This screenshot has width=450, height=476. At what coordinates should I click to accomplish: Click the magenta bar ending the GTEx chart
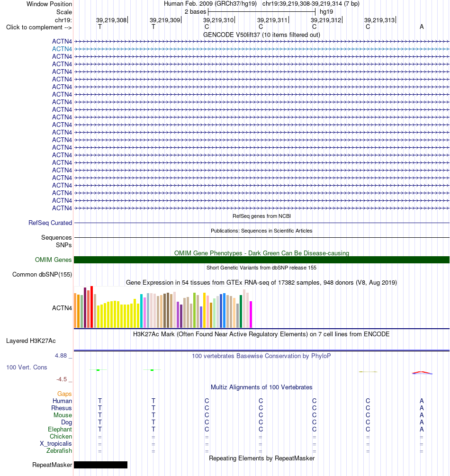(x=251, y=314)
